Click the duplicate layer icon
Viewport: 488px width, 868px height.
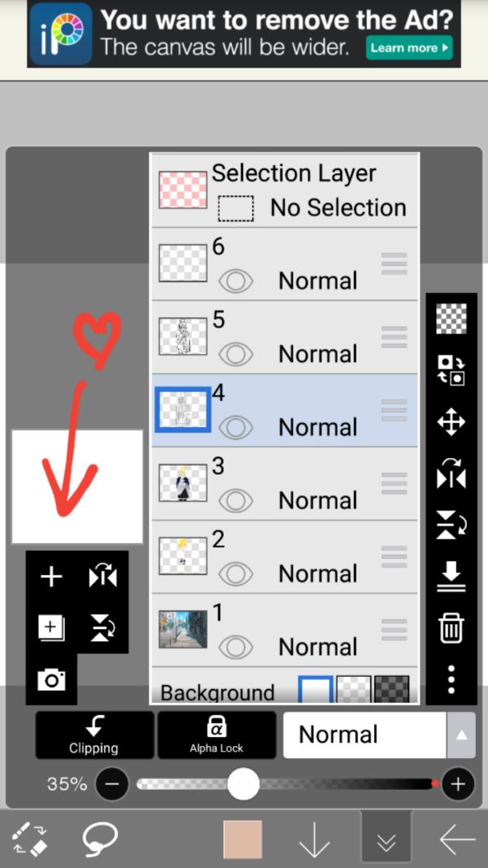[51, 627]
